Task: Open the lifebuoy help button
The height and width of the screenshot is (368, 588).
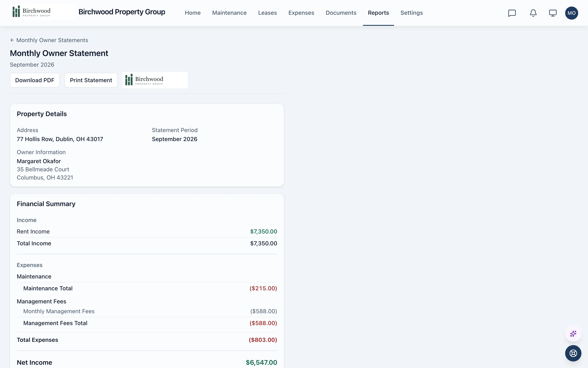Action: click(573, 353)
